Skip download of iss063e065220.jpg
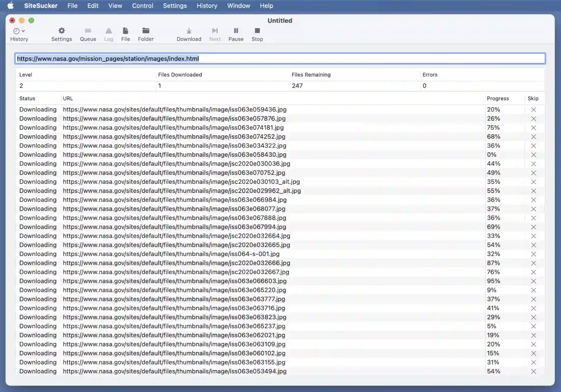 tap(533, 290)
